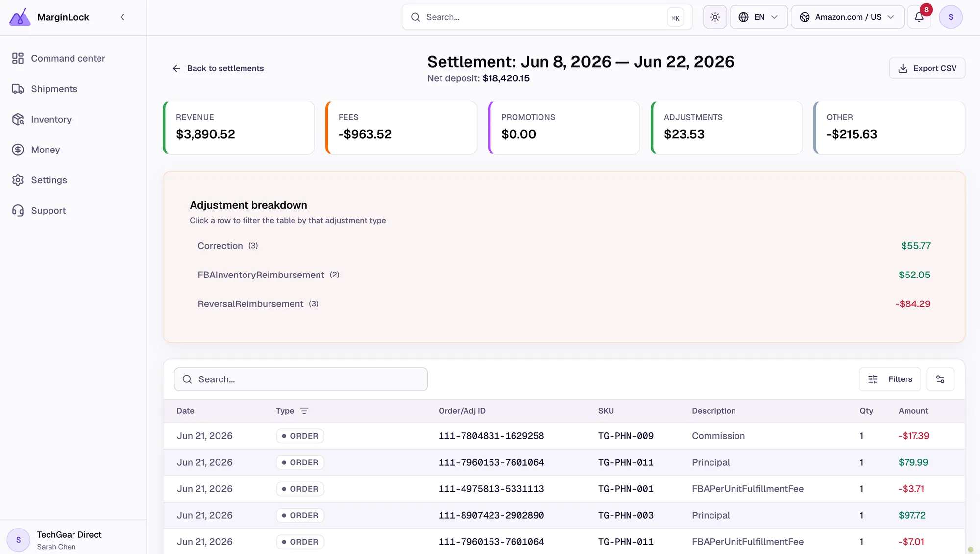Click the Inventory box icon
The height and width of the screenshot is (554, 980).
pyautogui.click(x=18, y=119)
